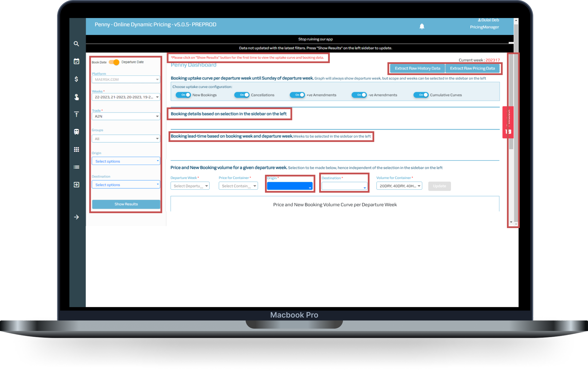Expand sidebar with the right arrow icon
This screenshot has width=588, height=370.
click(x=76, y=217)
